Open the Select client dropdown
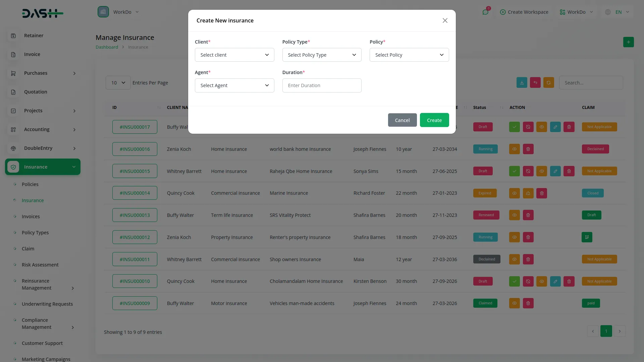Viewport: 644px width, 362px height. (234, 55)
